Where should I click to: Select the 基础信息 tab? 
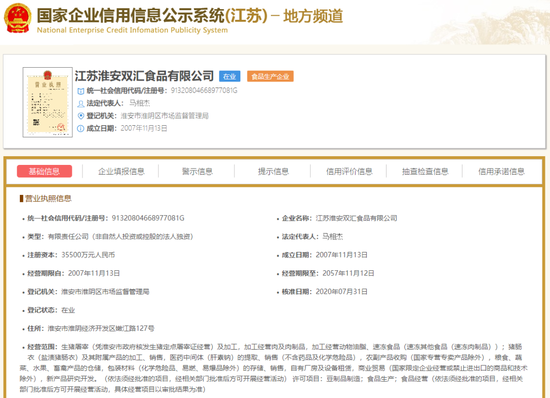[45, 171]
